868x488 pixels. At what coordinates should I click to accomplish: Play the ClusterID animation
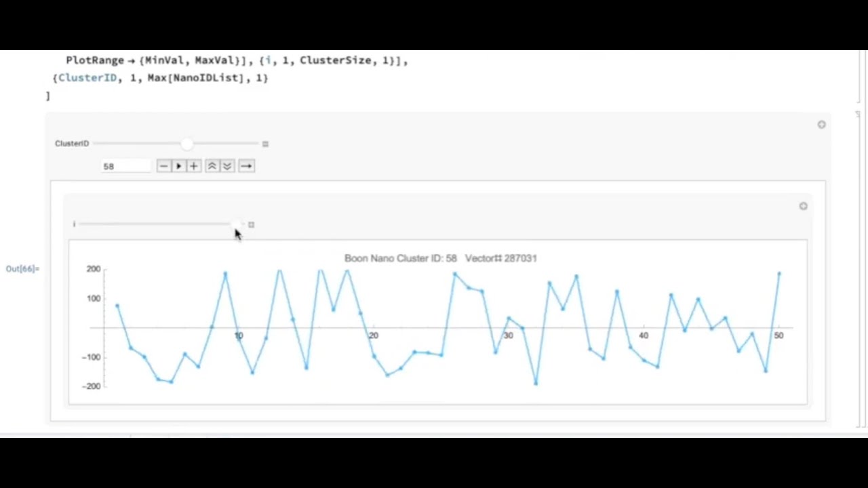[178, 166]
